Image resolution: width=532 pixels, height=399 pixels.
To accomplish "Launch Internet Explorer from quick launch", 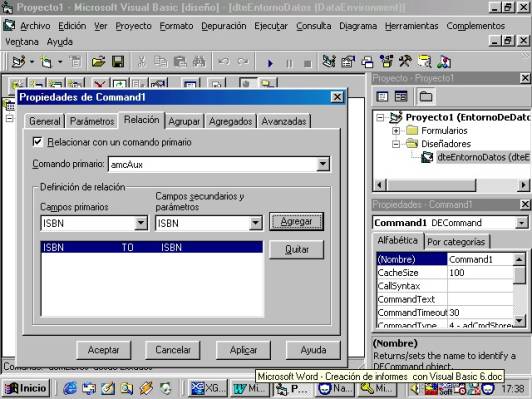I will (70, 388).
